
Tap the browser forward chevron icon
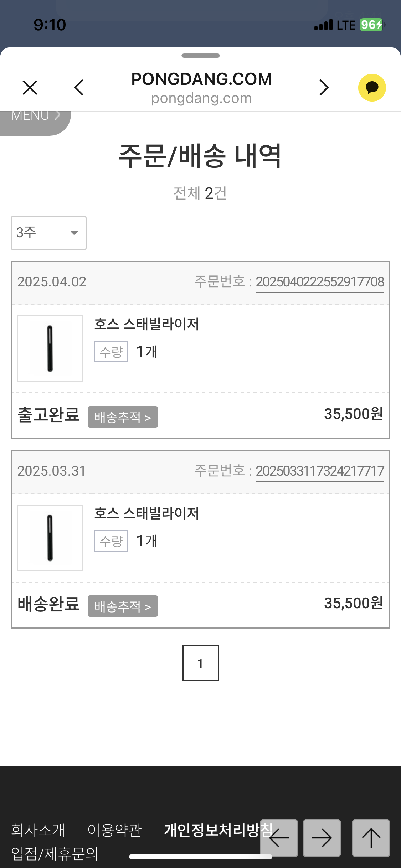tap(324, 88)
